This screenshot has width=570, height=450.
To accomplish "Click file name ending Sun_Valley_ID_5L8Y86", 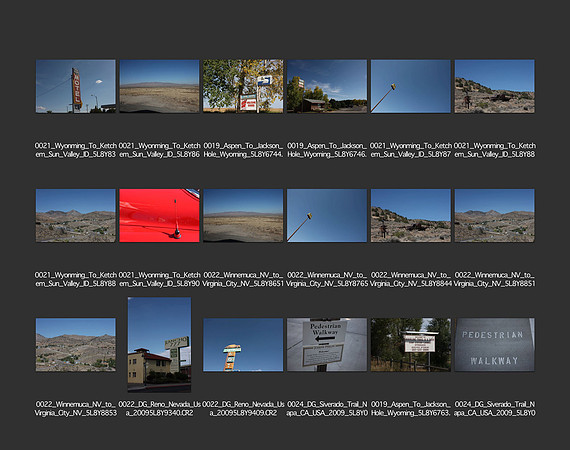I will click(x=160, y=150).
